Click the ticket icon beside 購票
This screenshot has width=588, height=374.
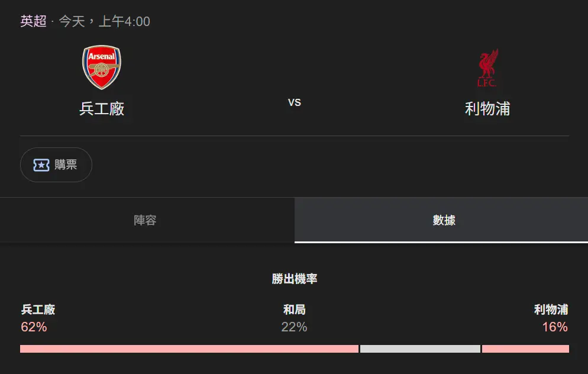click(41, 165)
